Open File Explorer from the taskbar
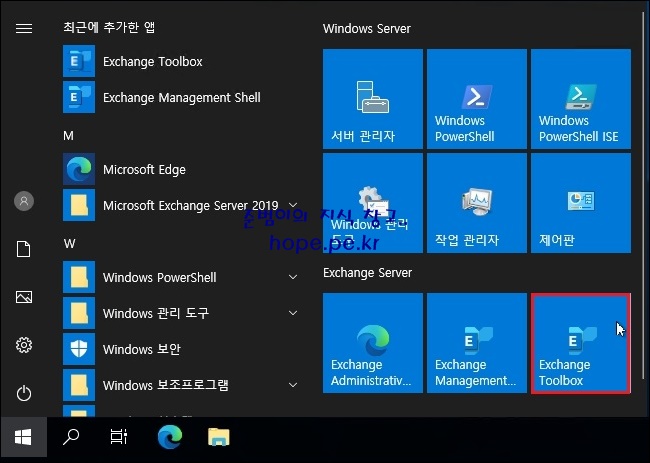Screen dimensions: 650x463 pyautogui.click(x=218, y=437)
